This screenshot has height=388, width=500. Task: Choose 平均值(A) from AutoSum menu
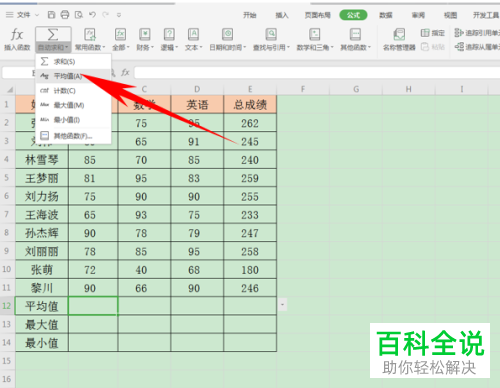pos(73,76)
